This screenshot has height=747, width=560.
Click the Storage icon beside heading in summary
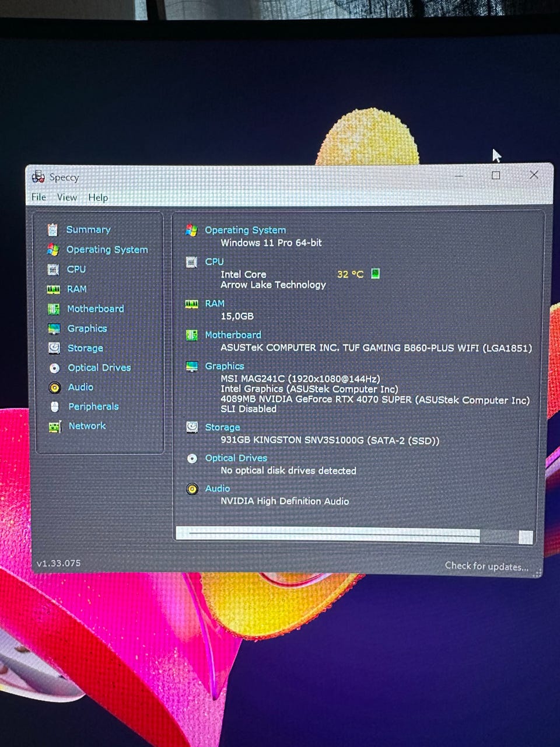pyautogui.click(x=192, y=427)
